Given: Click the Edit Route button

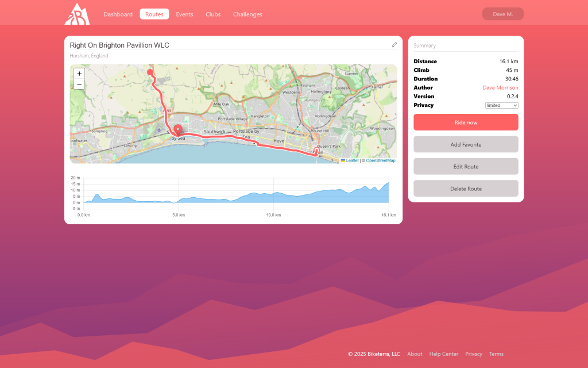Looking at the screenshot, I should pyautogui.click(x=466, y=167).
